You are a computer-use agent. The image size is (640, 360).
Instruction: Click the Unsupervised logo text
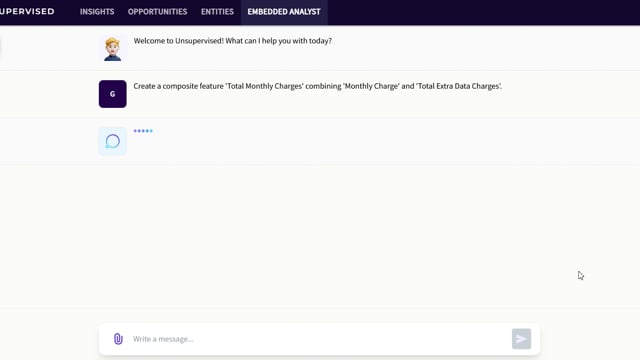click(x=27, y=11)
